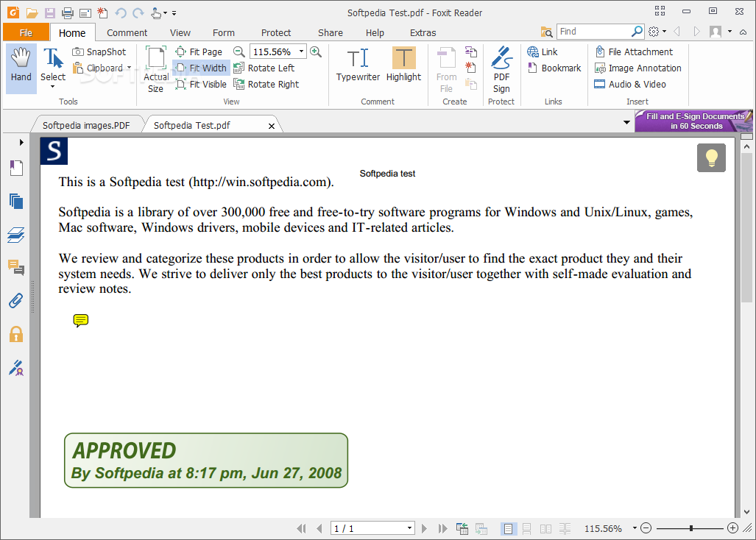The width and height of the screenshot is (756, 540).
Task: Open the Digital Signatures panel
Action: click(x=16, y=368)
